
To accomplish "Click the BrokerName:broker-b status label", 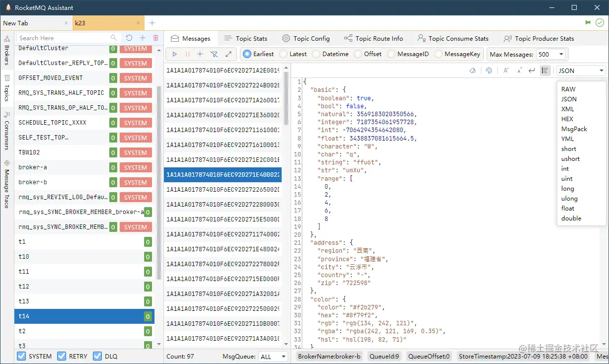I will click(x=329, y=357).
